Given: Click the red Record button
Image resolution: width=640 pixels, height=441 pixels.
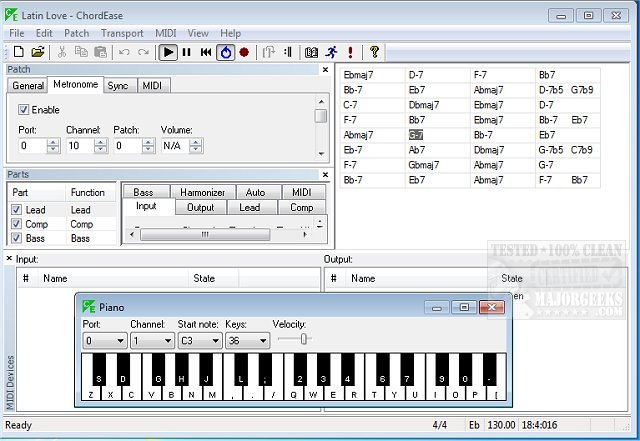Looking at the screenshot, I should coord(244,52).
